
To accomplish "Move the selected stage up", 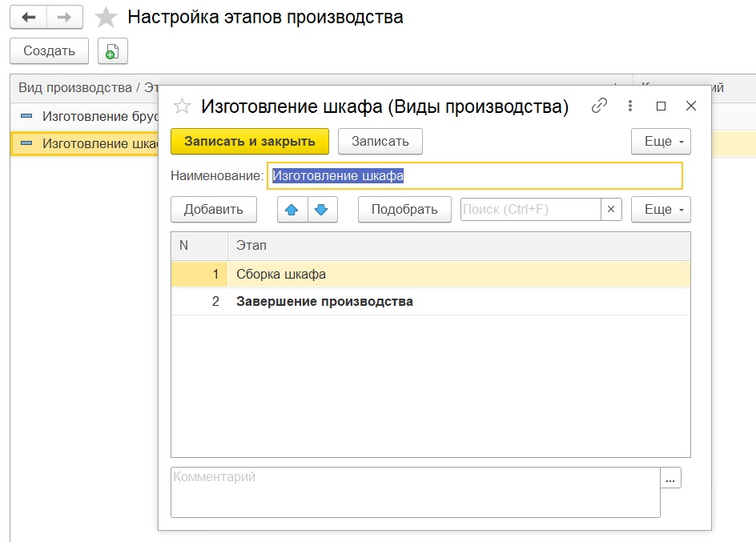I will pyautogui.click(x=292, y=210).
